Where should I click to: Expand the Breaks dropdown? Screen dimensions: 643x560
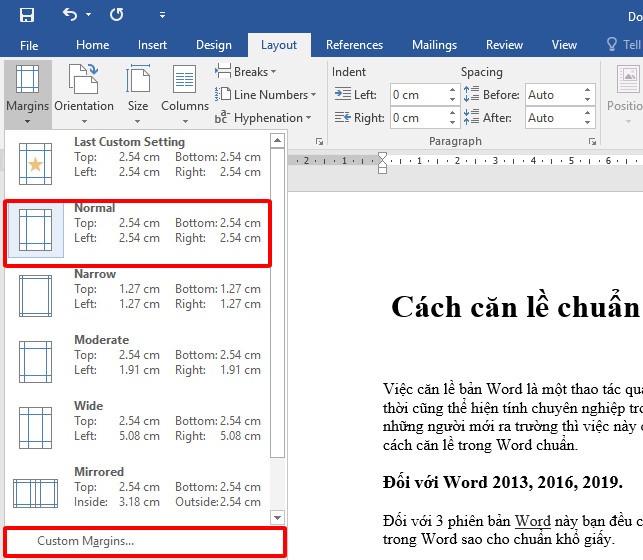pyautogui.click(x=246, y=72)
